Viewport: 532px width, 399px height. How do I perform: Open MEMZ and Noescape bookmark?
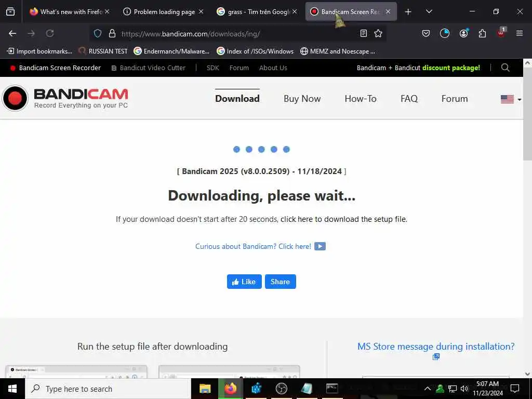click(x=338, y=51)
